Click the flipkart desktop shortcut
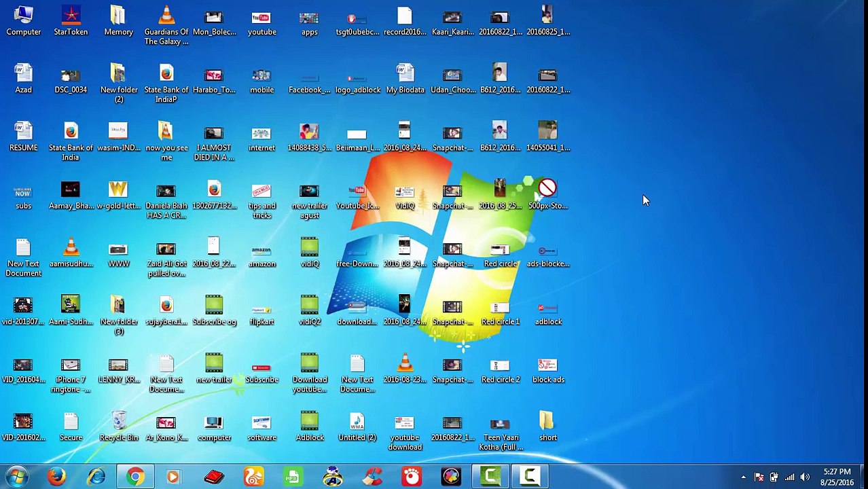868x489 pixels. point(261,310)
